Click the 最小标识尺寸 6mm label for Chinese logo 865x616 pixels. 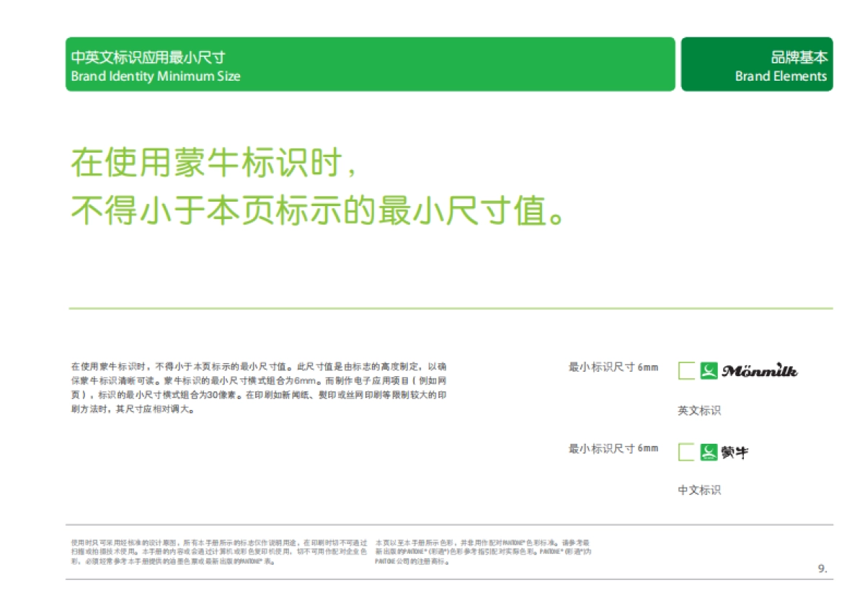pos(613,447)
